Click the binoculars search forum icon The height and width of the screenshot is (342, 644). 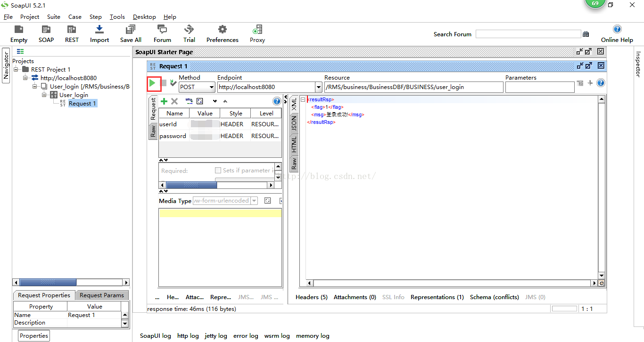pos(586,34)
